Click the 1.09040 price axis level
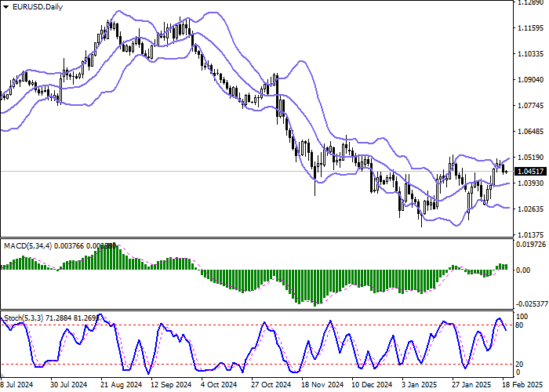549x392 pixels. pos(531,79)
